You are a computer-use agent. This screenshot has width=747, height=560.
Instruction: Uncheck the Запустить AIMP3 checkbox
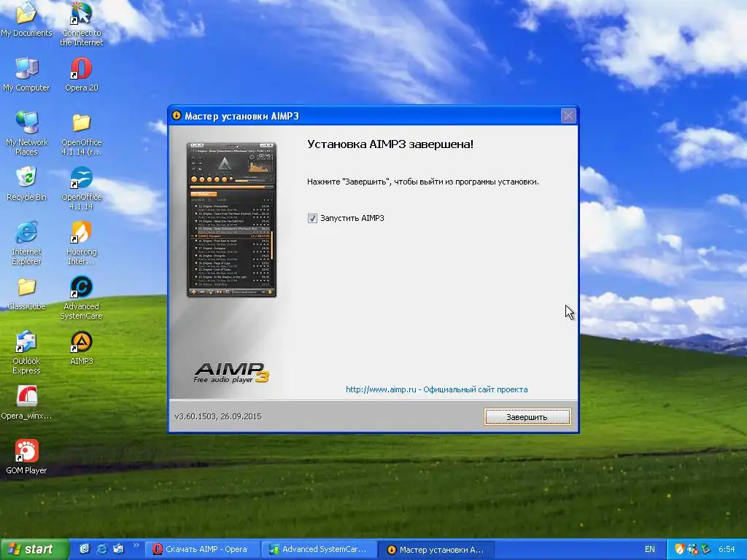[312, 218]
